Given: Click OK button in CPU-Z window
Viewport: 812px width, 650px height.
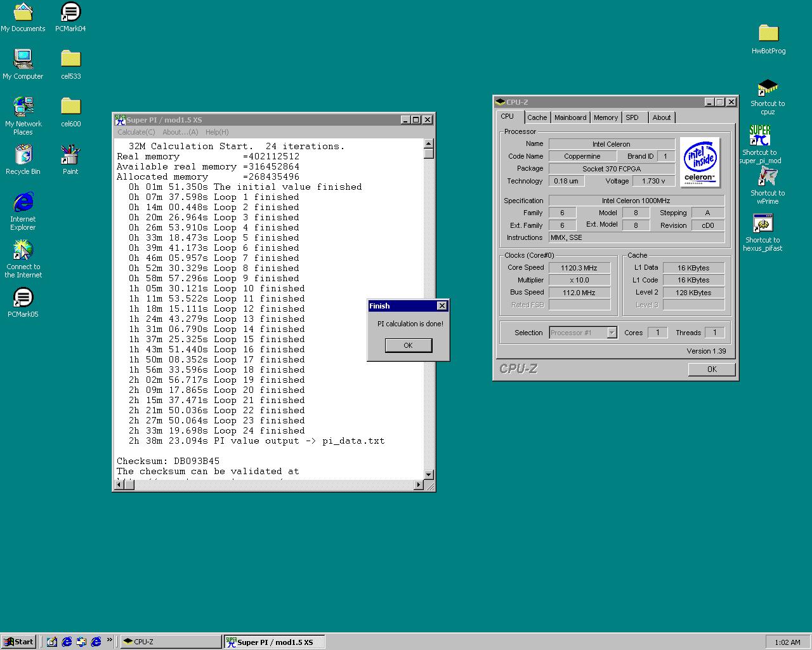Looking at the screenshot, I should 712,369.
